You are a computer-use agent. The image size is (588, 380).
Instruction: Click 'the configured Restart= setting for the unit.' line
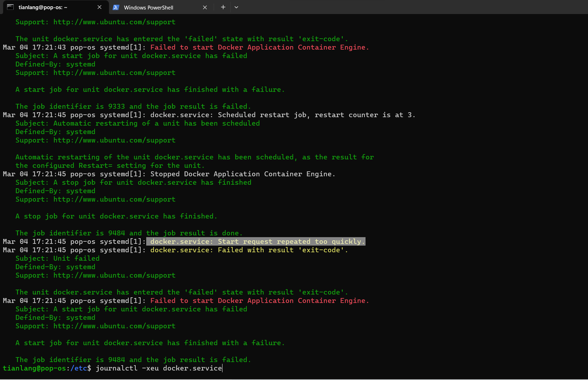[110, 165]
